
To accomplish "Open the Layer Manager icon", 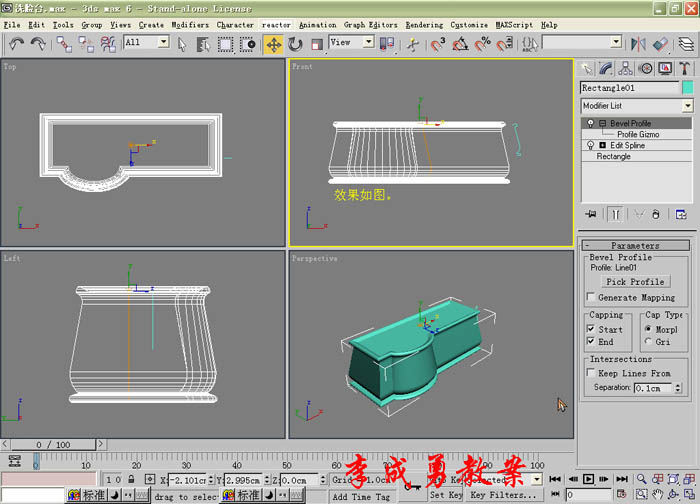I will click(x=686, y=44).
